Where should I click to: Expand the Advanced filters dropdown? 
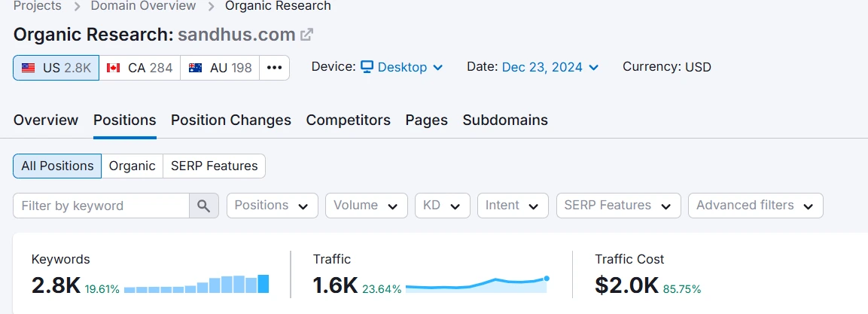[756, 206]
